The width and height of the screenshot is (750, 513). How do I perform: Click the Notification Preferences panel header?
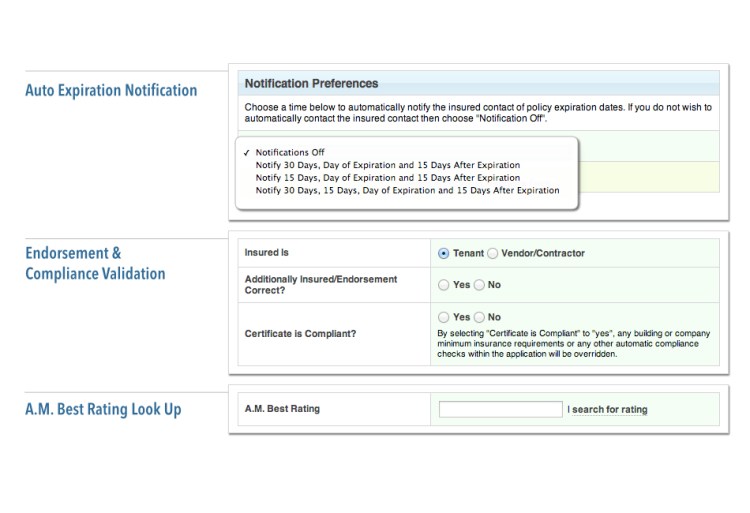click(x=312, y=84)
